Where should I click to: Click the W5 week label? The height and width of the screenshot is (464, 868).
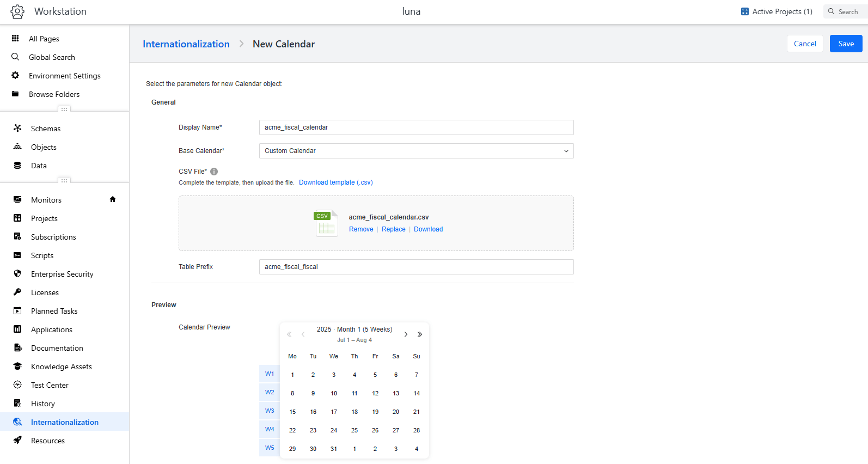[x=270, y=448]
